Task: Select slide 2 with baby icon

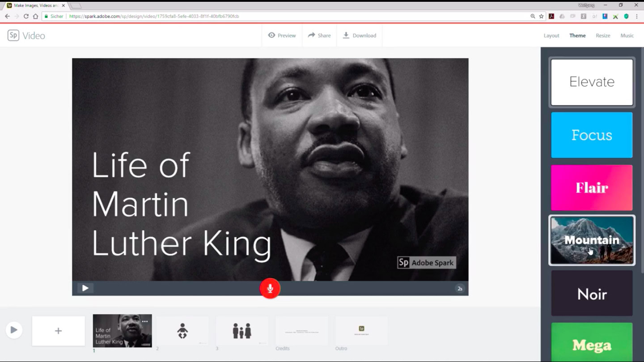Action: click(182, 331)
